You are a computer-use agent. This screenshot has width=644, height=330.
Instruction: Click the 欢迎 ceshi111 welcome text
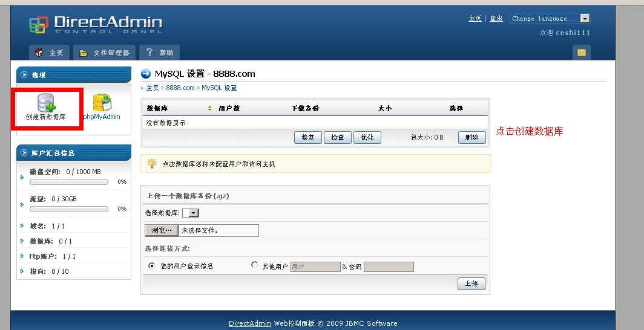coord(565,33)
